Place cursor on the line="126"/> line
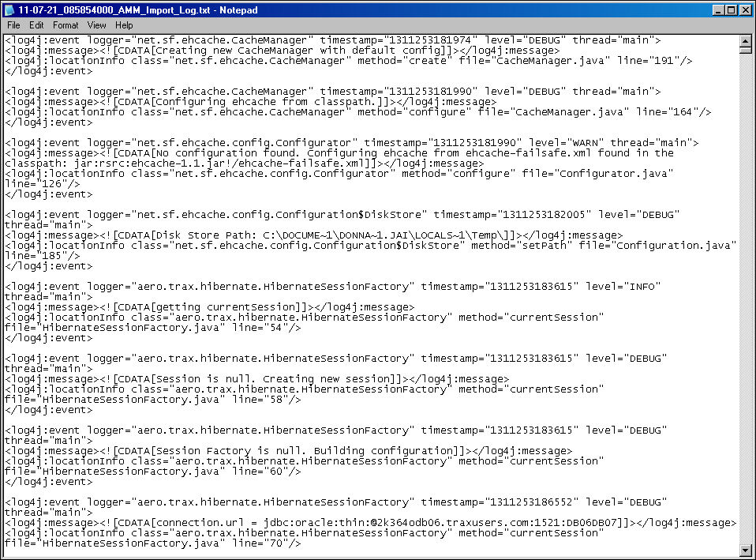Image resolution: width=756 pixels, height=560 pixels. [x=43, y=184]
